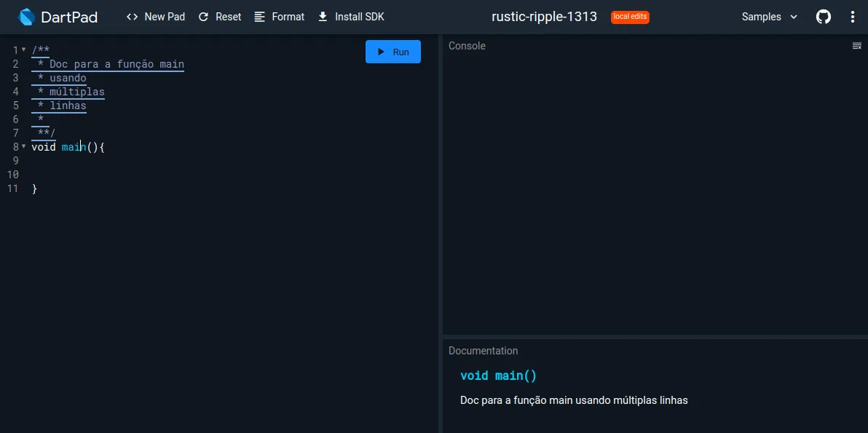Click the Documentation panel header
The image size is (868, 433).
(x=484, y=351)
